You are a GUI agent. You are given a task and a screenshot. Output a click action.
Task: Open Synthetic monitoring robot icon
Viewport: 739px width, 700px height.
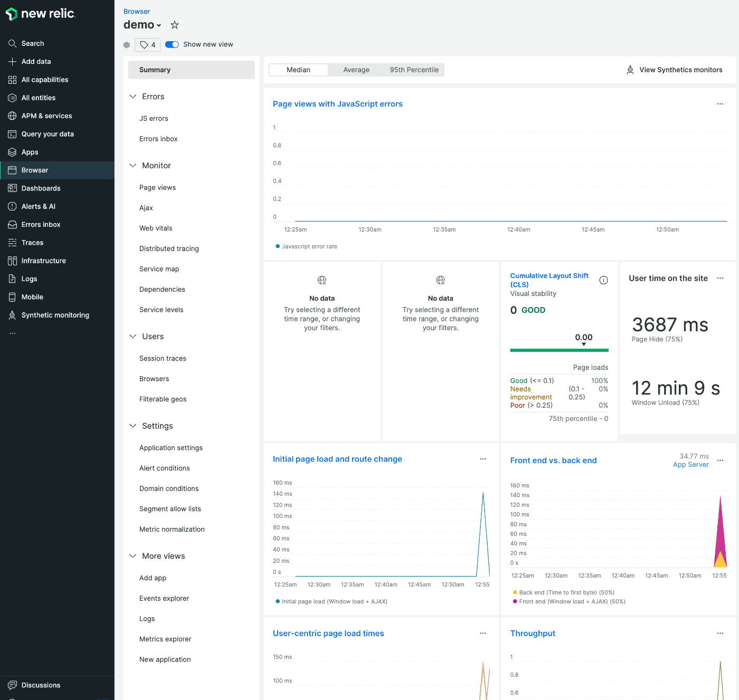pyautogui.click(x=12, y=315)
